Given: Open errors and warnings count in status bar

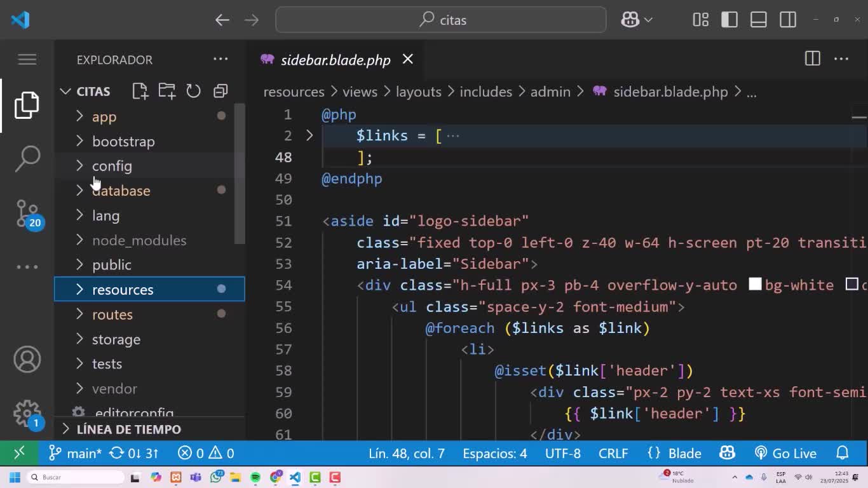Looking at the screenshot, I should click(206, 453).
